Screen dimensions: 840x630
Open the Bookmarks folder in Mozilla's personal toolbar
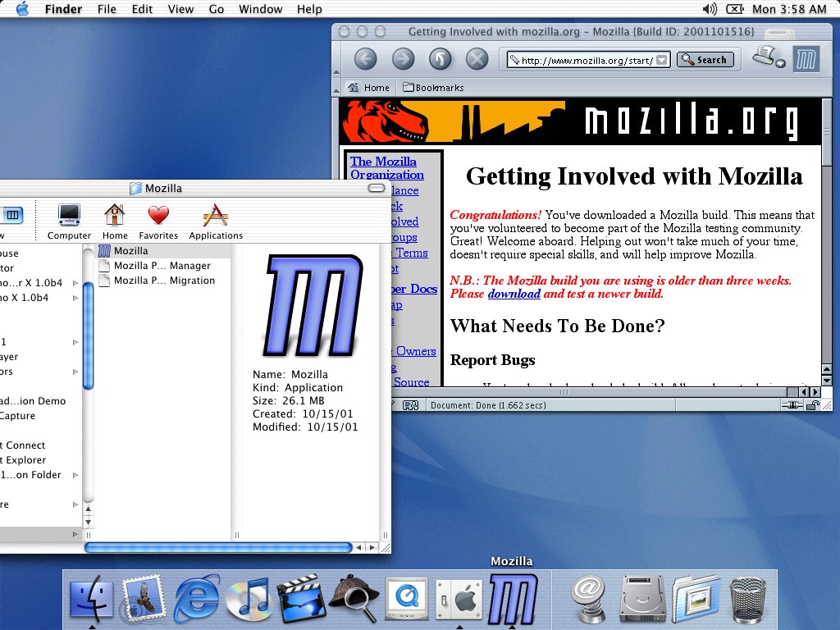coord(433,87)
